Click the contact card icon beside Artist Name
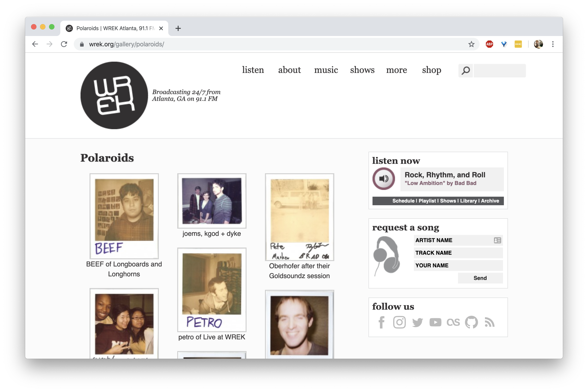Screen dimensions: 588x392 (497, 240)
